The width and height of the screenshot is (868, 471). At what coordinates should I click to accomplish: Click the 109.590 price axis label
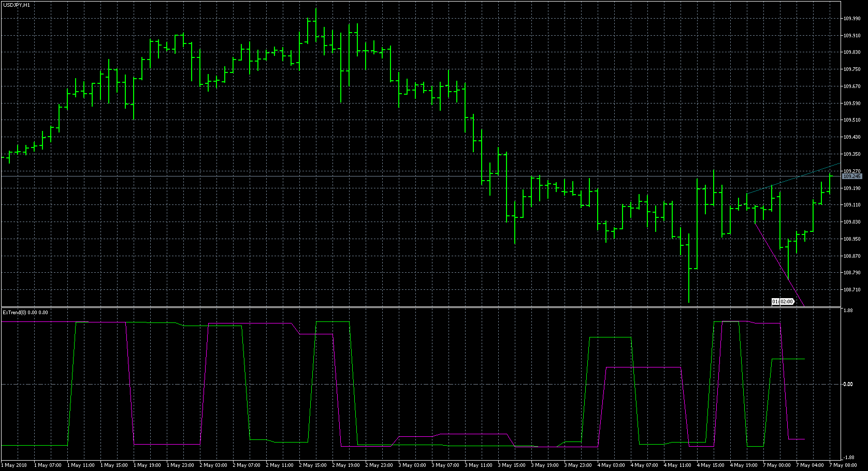[852, 104]
